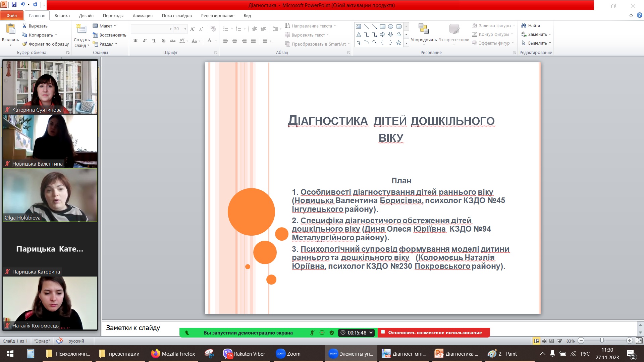
Task: Open the Font (Шрифт) dialog launcher
Action: point(216,53)
